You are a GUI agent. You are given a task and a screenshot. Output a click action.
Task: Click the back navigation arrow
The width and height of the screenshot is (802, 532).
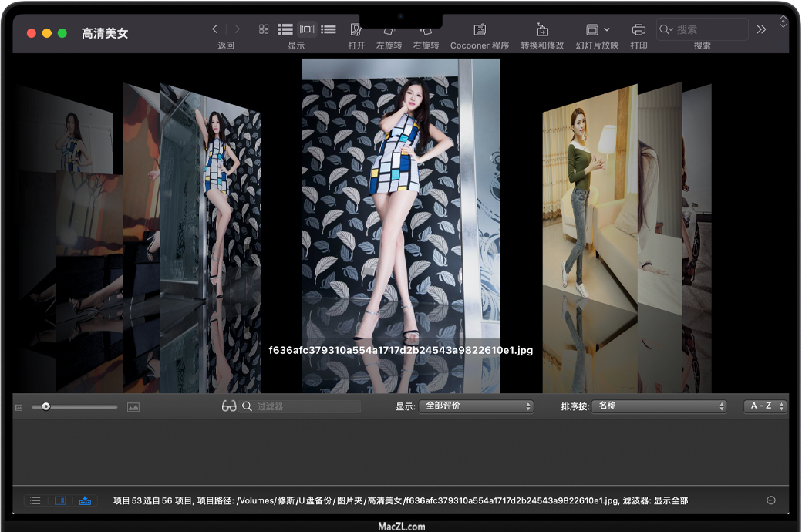click(215, 29)
